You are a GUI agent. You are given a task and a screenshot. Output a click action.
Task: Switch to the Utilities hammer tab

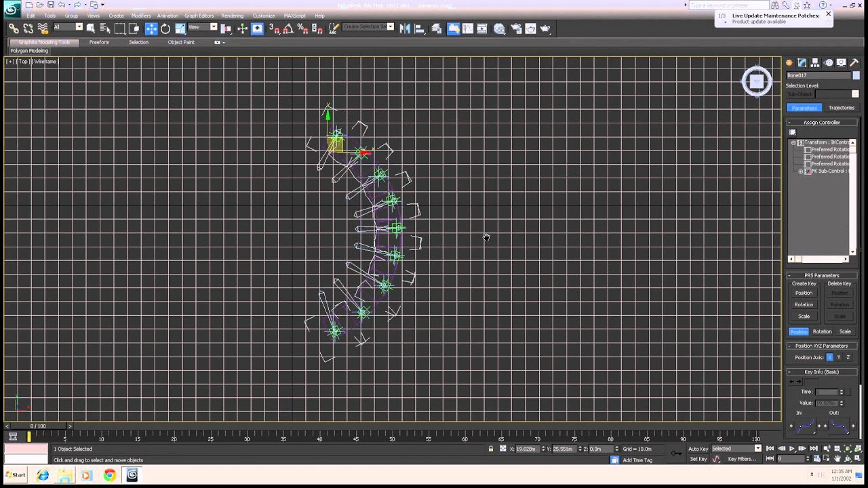tap(854, 62)
